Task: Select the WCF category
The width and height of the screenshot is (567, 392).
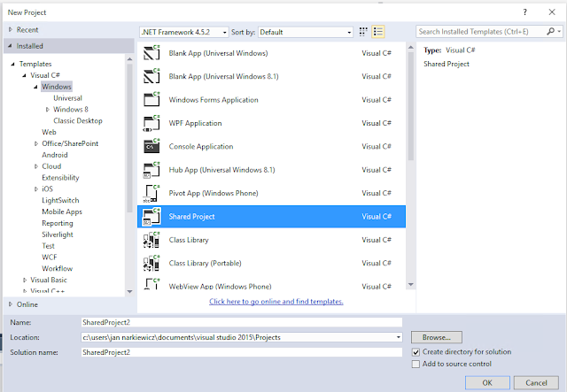Action: pyautogui.click(x=50, y=257)
